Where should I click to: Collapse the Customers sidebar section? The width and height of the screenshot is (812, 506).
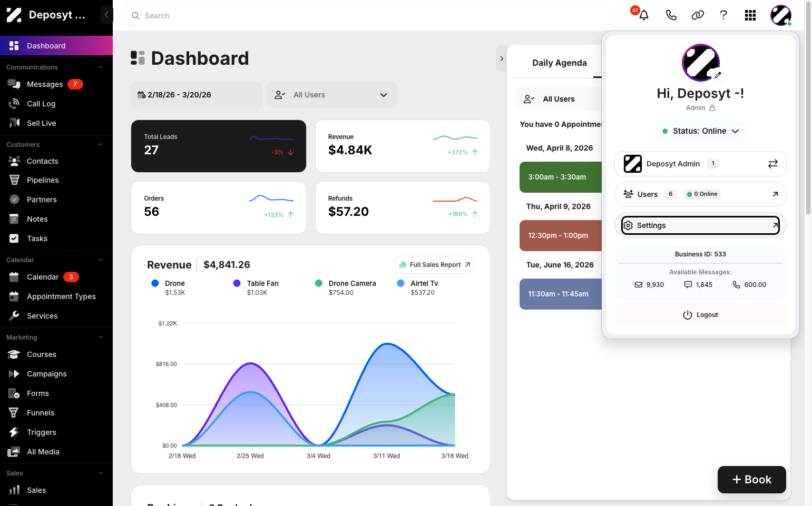point(100,145)
